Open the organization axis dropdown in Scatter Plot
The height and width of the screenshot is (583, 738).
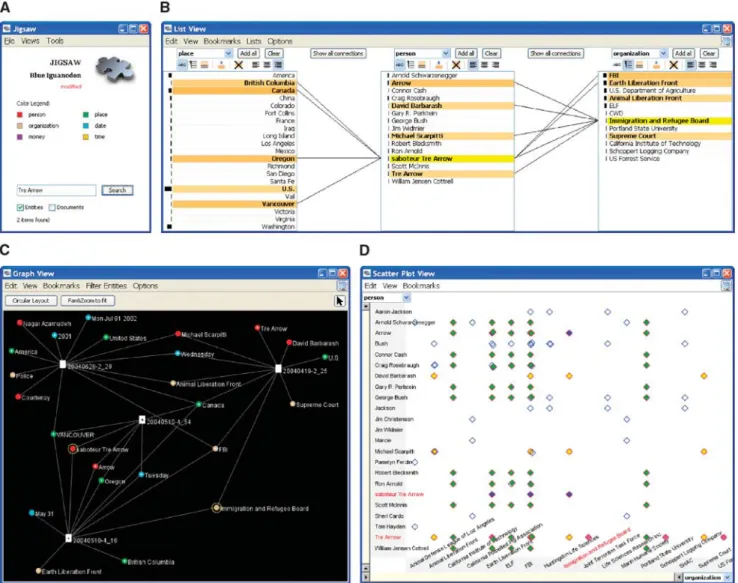(728, 577)
